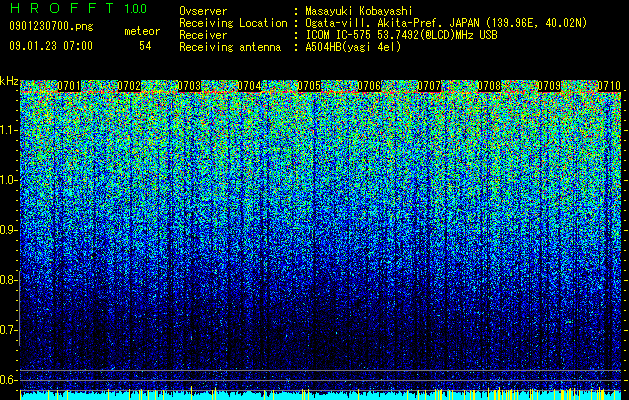Screen dimensions: 629x400
Task: Click the 0704 time marker
Action: pyautogui.click(x=249, y=86)
